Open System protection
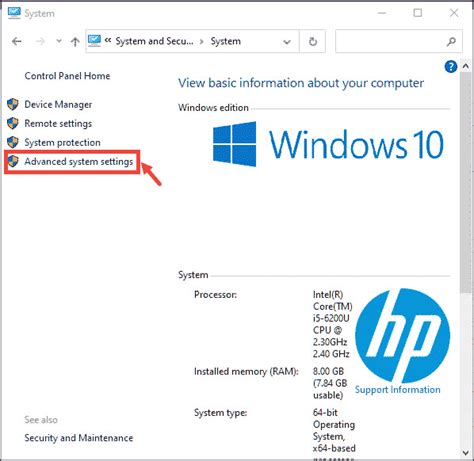Image resolution: width=474 pixels, height=461 pixels. point(62,143)
